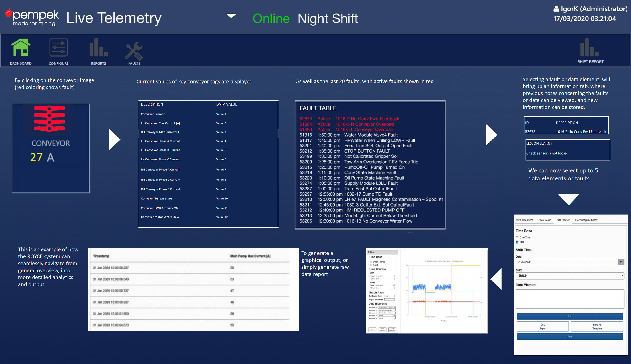Open the User Configured Report tab

586,220
